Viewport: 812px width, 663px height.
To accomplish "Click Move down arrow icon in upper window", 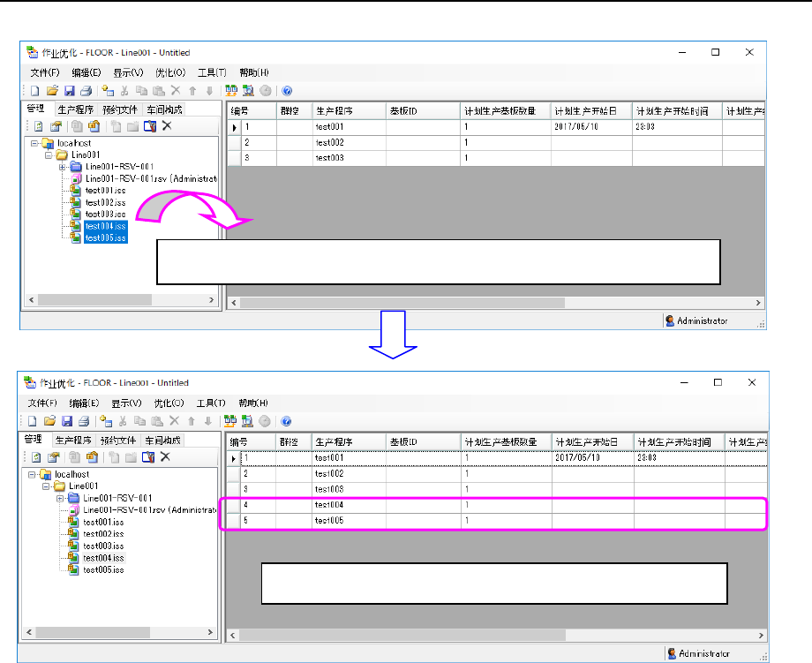I will [x=209, y=91].
